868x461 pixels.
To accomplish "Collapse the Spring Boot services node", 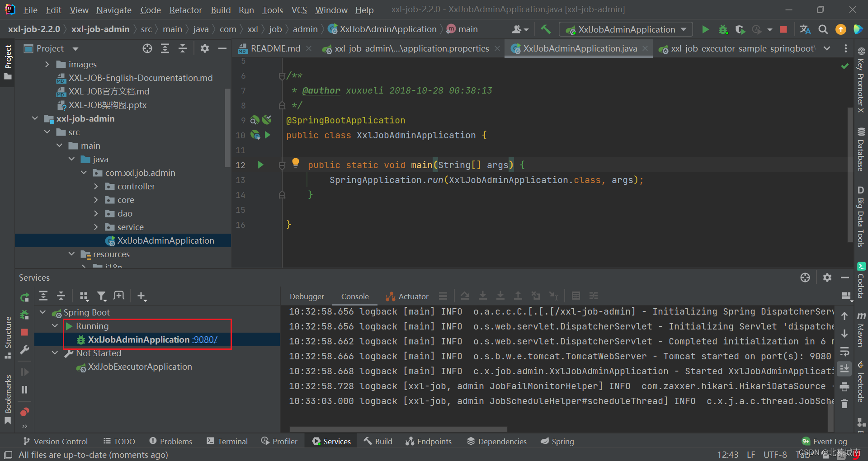I will tap(43, 312).
